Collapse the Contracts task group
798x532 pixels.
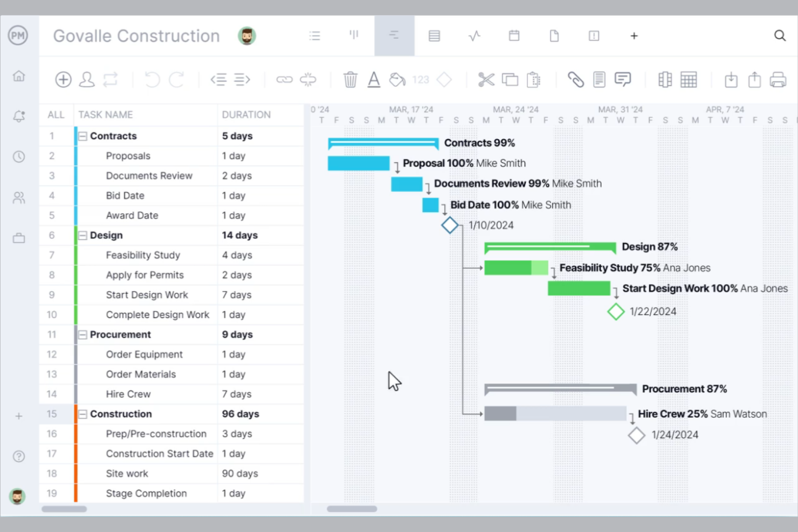point(82,136)
